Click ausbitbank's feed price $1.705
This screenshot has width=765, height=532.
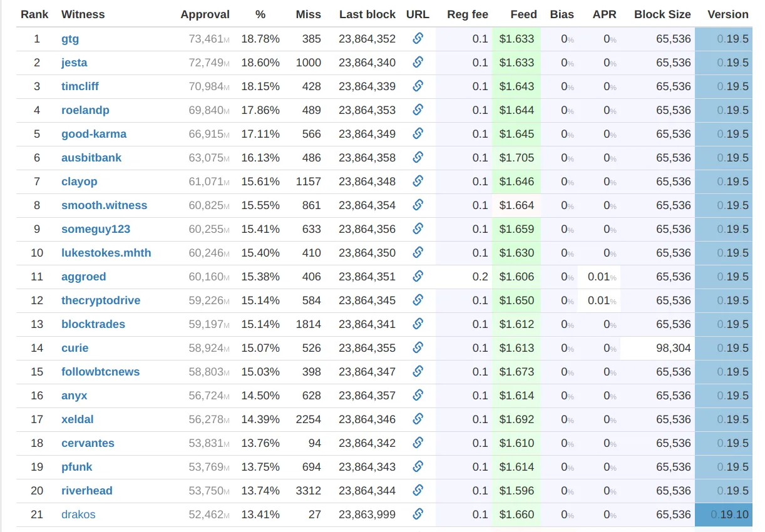[517, 158]
